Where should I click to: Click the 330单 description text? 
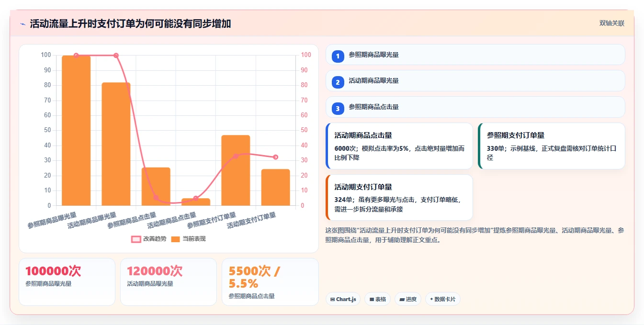pyautogui.click(x=552, y=153)
